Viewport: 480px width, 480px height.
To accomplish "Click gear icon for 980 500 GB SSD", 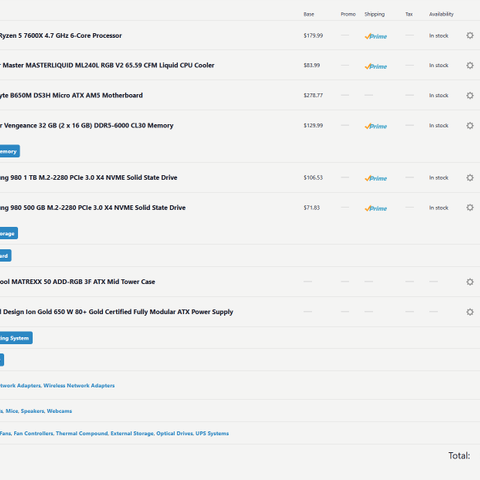I will (x=470, y=208).
